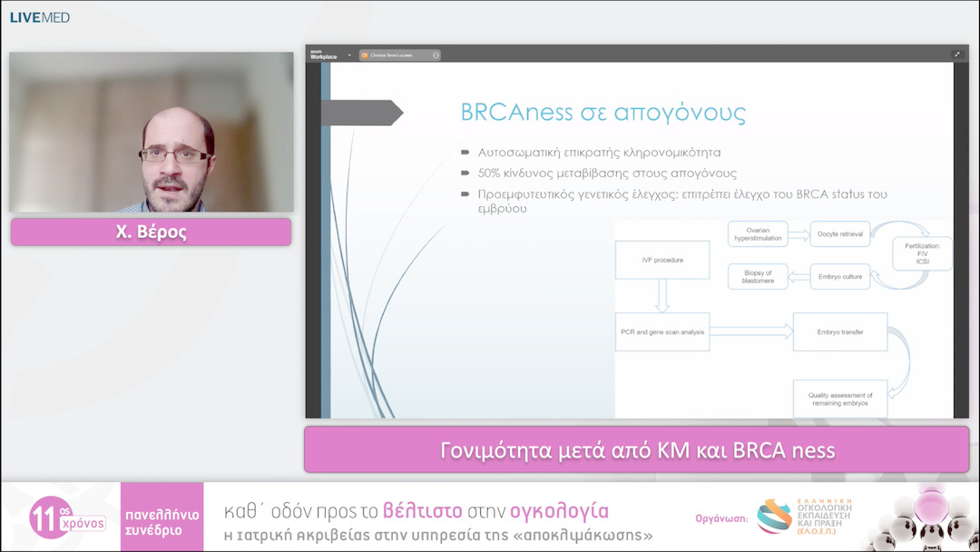Click the IVF procedure box
This screenshot has height=552, width=980.
(x=662, y=260)
